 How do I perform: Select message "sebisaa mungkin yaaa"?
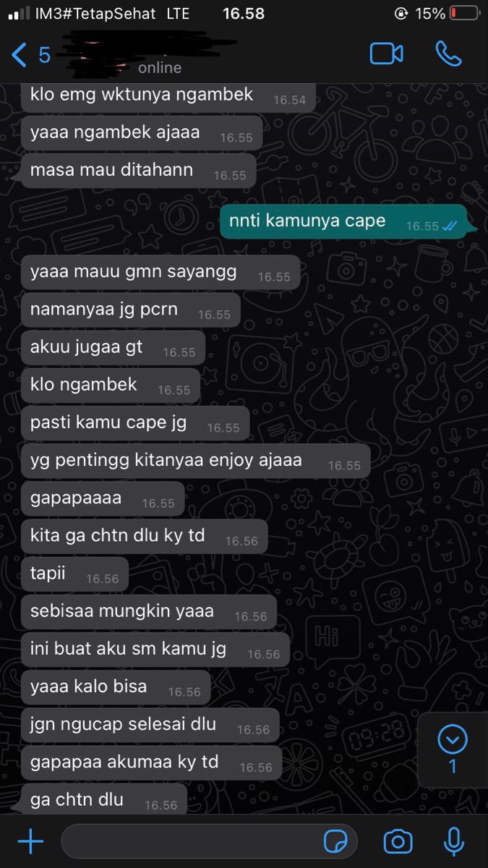(148, 612)
